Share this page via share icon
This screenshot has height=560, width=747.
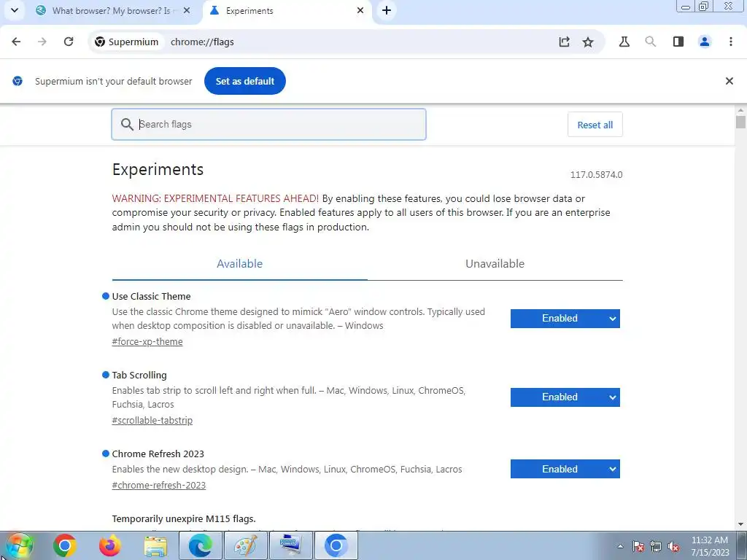click(564, 42)
